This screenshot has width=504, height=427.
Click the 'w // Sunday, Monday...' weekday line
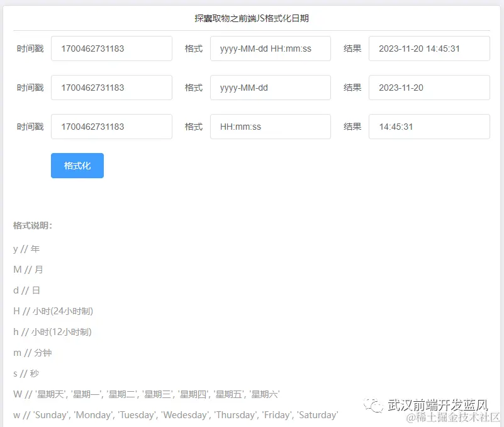(176, 415)
